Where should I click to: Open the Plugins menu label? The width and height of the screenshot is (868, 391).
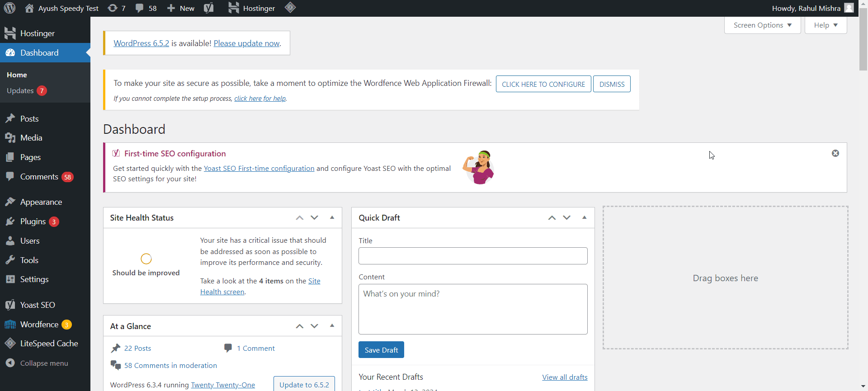click(33, 221)
